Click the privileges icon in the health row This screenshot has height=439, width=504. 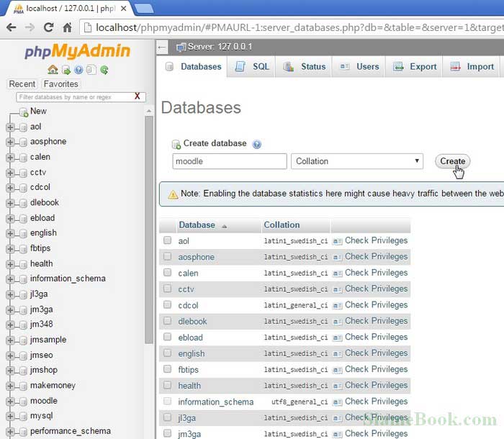click(x=337, y=386)
